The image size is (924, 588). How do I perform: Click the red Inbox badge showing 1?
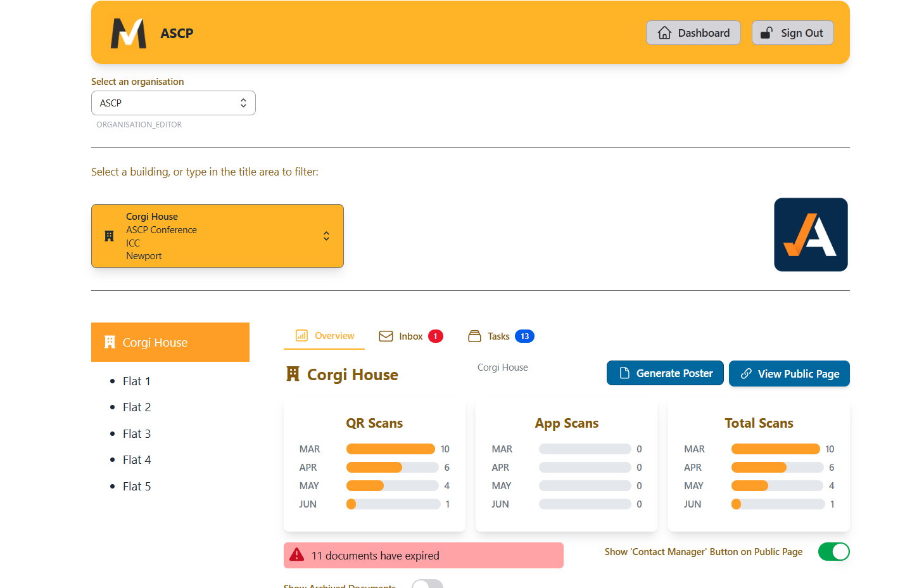tap(436, 336)
